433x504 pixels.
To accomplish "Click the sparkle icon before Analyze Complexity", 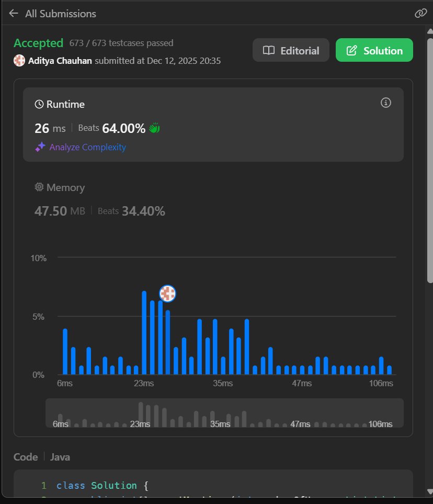I will (40, 147).
